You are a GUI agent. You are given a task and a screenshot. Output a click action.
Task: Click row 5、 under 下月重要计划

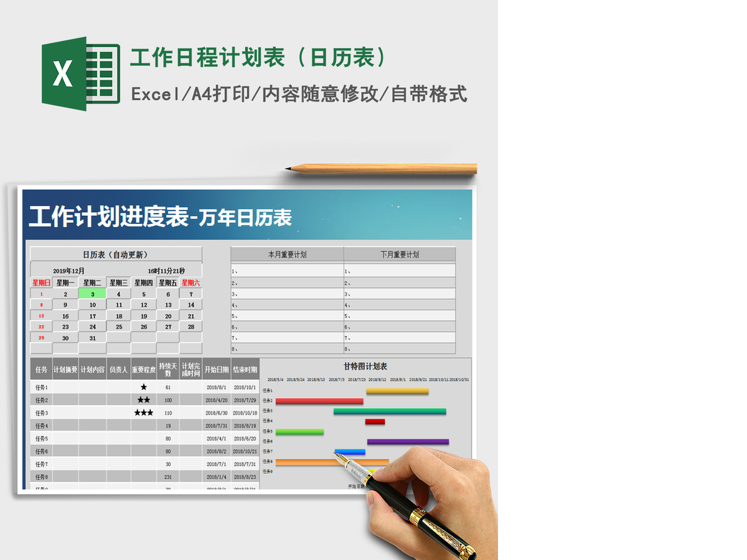tap(400, 315)
